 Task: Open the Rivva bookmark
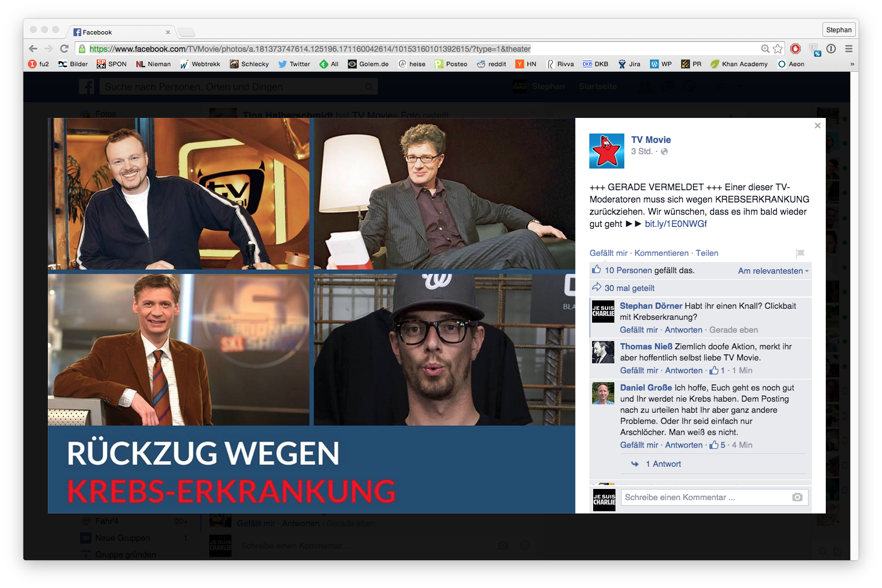(560, 64)
